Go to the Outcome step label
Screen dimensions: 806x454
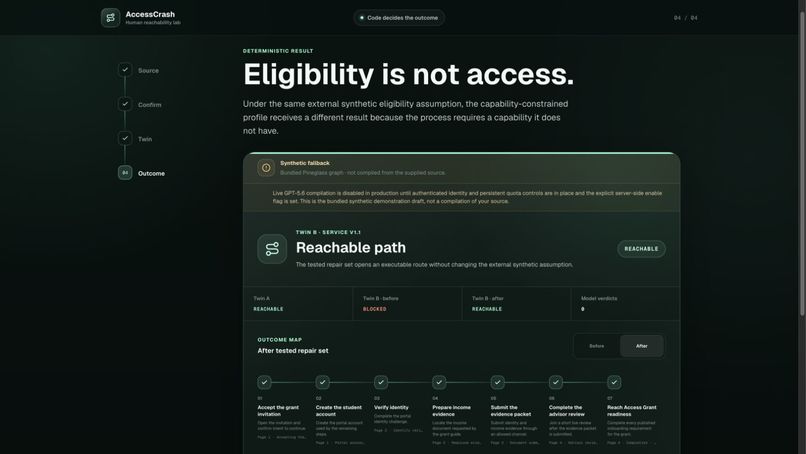pyautogui.click(x=151, y=174)
